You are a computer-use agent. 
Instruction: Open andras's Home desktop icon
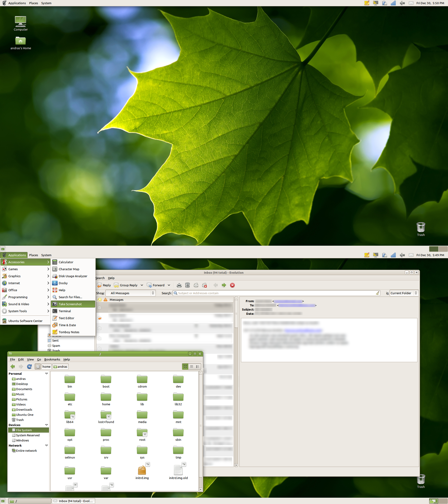click(x=21, y=43)
